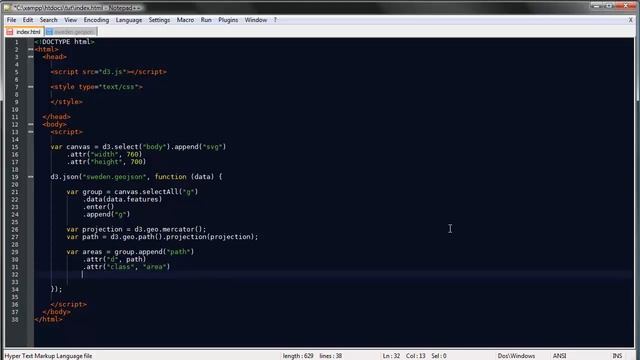Viewport: 640px width, 360px height.
Task: Open the Edit menu
Action: click(x=28, y=20)
